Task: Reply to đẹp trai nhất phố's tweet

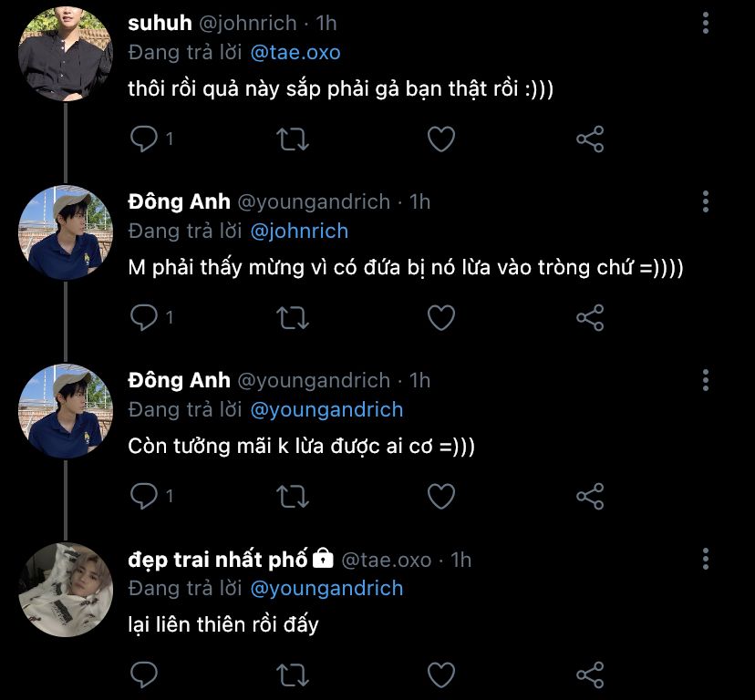Action: [144, 674]
